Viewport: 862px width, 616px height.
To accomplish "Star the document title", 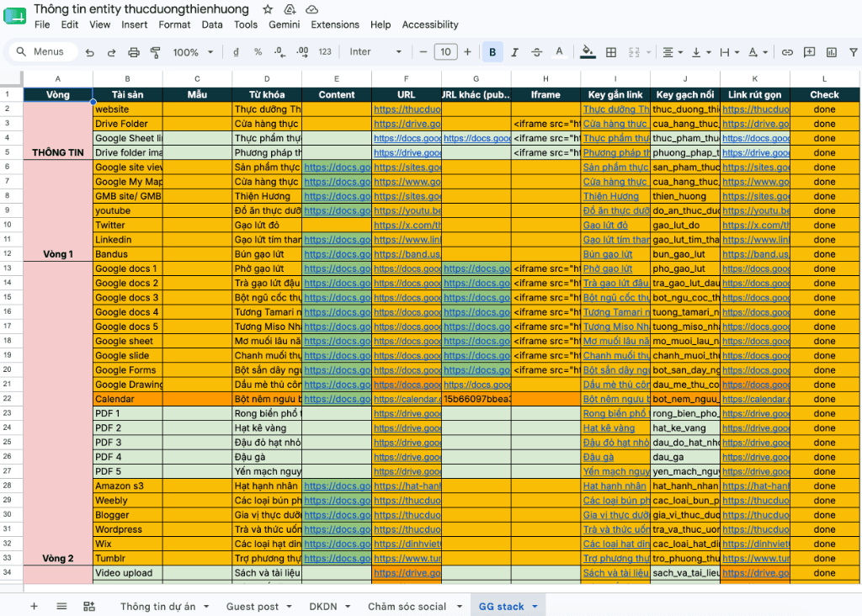I will pos(268,9).
